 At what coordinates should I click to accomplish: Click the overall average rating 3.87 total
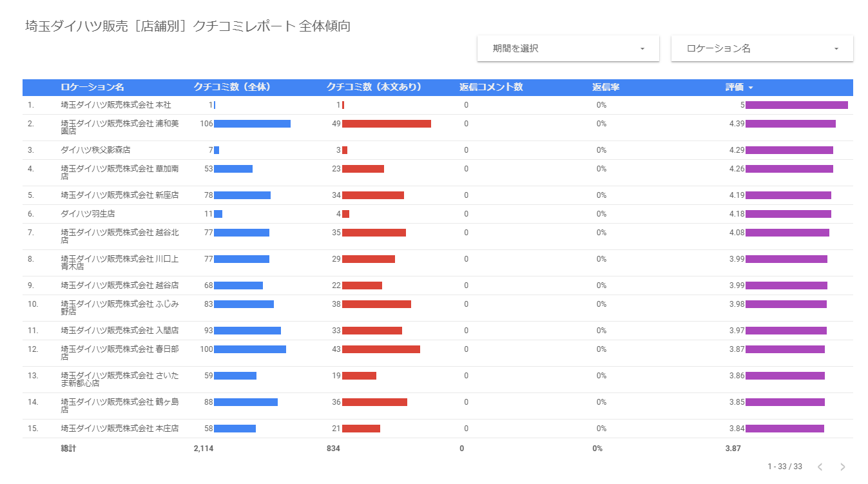coord(733,448)
